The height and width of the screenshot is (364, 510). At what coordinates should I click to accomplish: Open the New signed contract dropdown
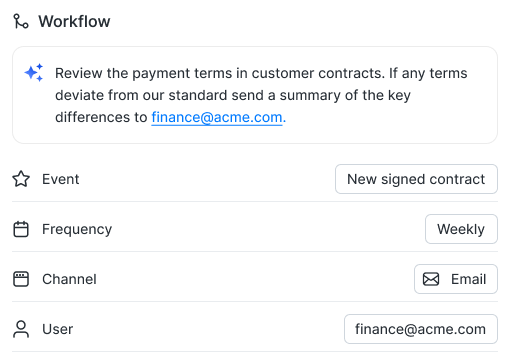(x=416, y=179)
